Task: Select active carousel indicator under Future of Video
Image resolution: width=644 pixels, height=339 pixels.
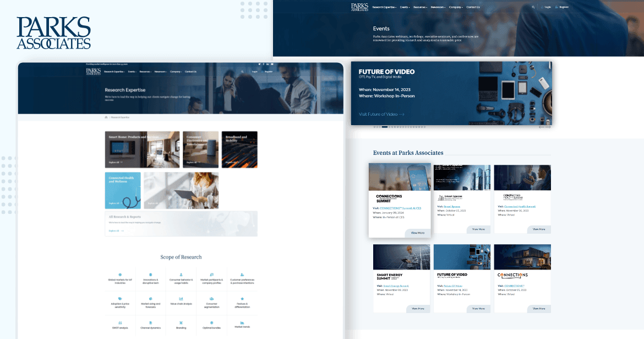Action: pyautogui.click(x=384, y=127)
